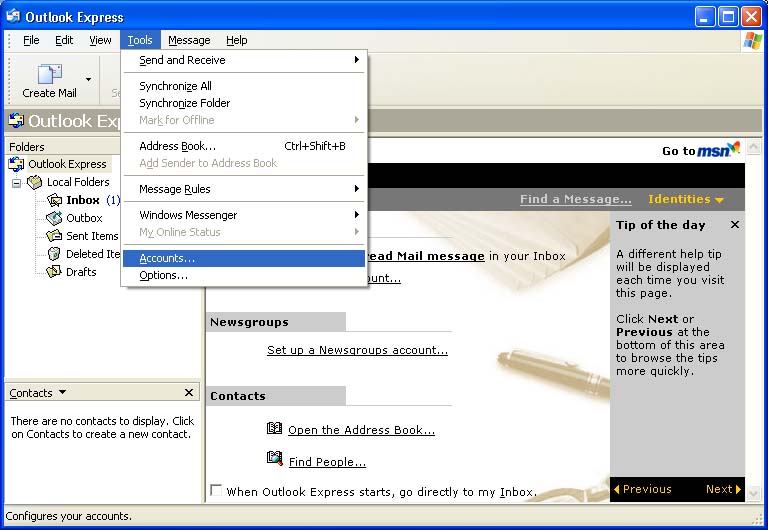The height and width of the screenshot is (530, 768).
Task: Open the View menu
Action: [100, 40]
